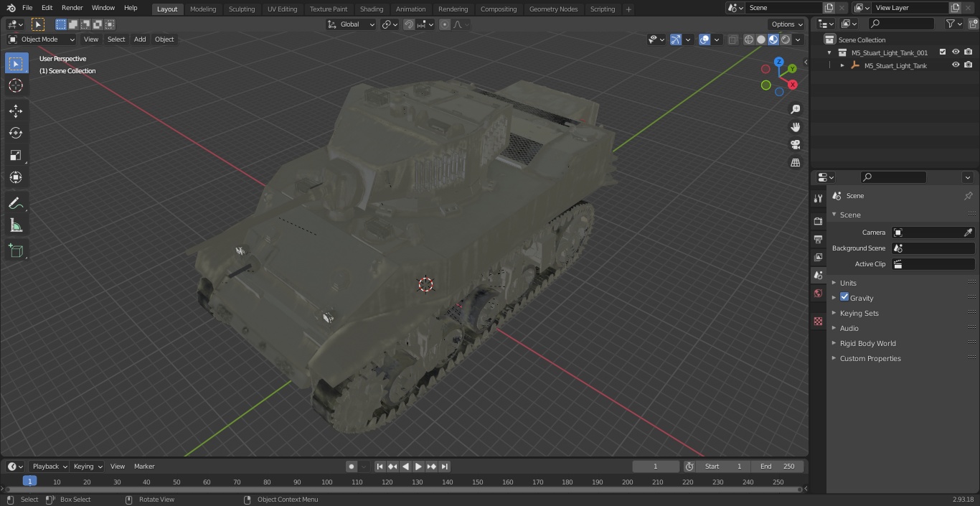Open Output properties tab
The image size is (980, 506).
pyautogui.click(x=818, y=239)
